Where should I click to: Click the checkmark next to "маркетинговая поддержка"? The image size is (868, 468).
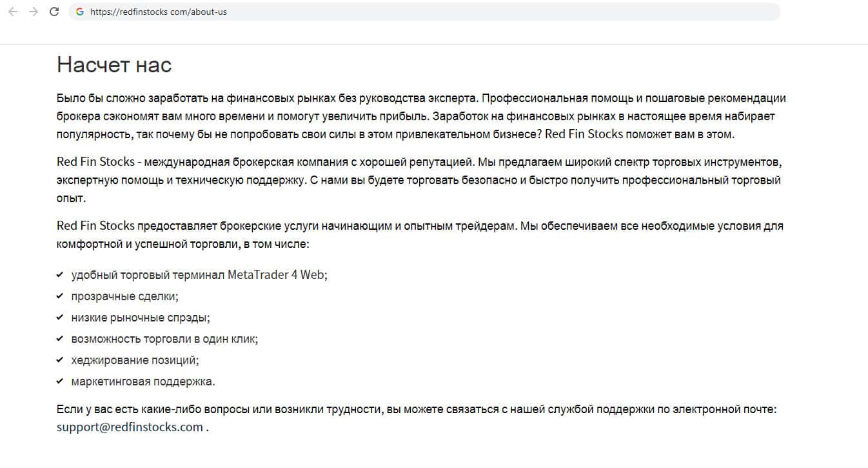tap(60, 381)
